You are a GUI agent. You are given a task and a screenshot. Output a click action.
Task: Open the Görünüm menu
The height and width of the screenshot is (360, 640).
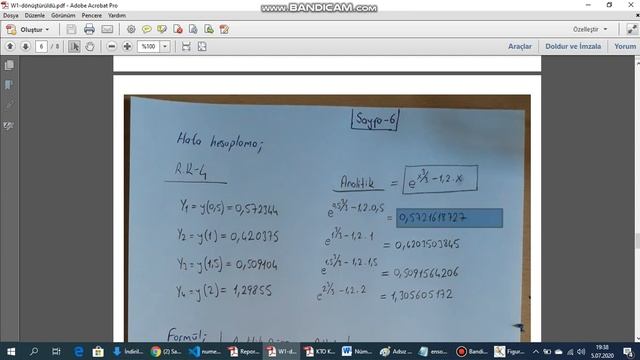coord(63,16)
